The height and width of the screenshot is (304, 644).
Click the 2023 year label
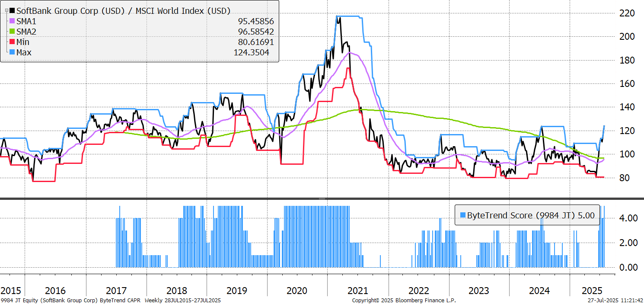pos(479,290)
